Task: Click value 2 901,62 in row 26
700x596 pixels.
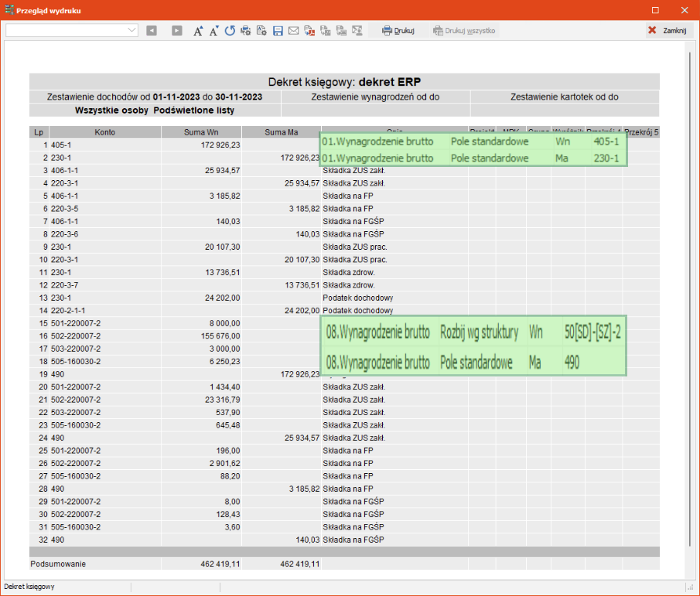Action: click(224, 464)
